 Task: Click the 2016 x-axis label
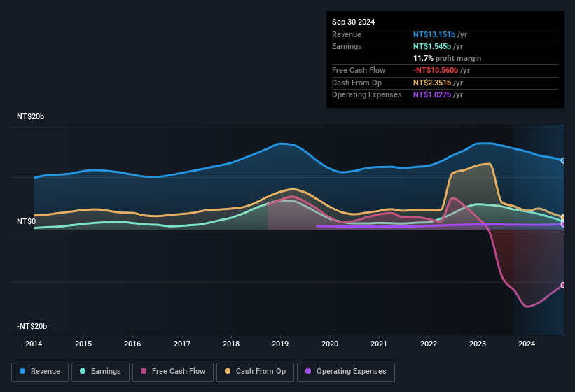point(132,344)
